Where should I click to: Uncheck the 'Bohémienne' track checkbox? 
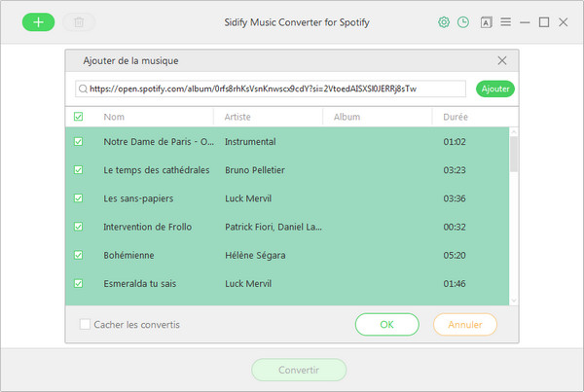[x=79, y=255]
